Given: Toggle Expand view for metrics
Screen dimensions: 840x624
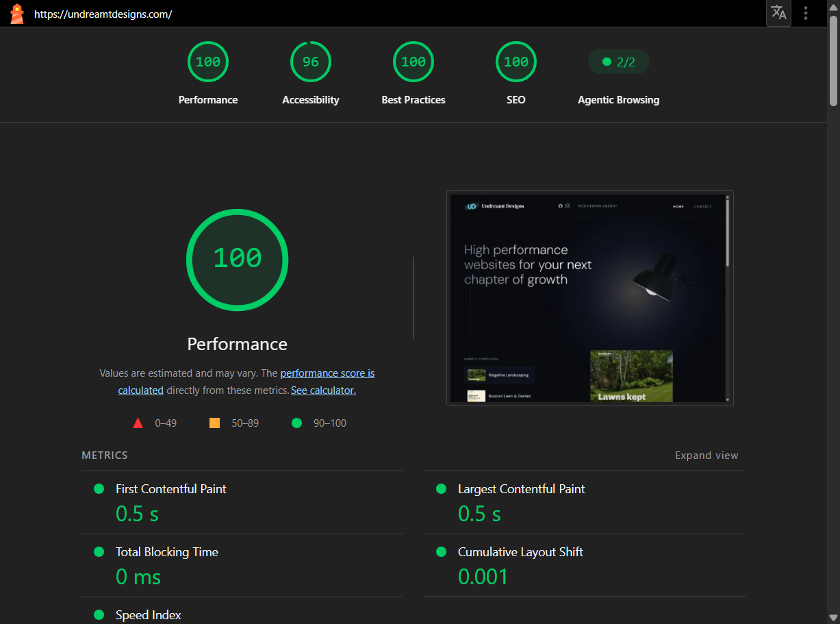Looking at the screenshot, I should click(x=707, y=455).
